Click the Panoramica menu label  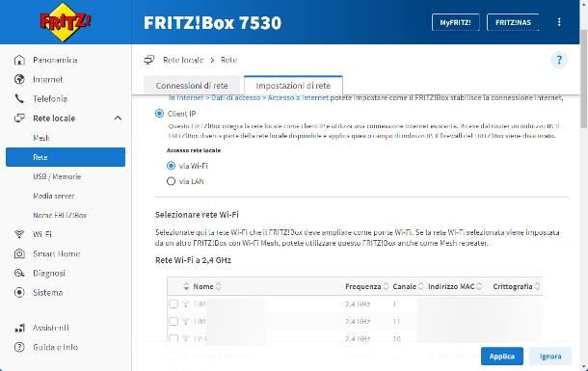click(55, 60)
